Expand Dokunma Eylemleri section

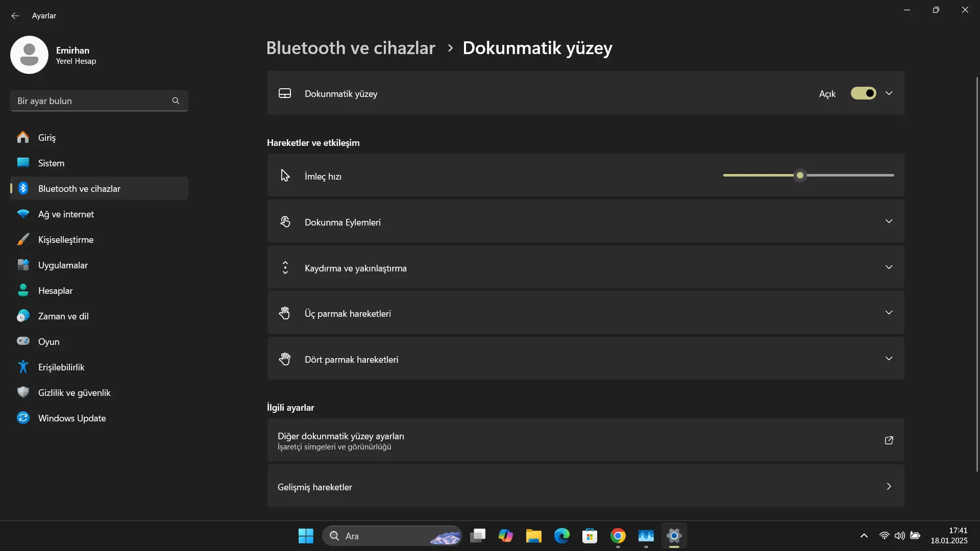point(889,221)
